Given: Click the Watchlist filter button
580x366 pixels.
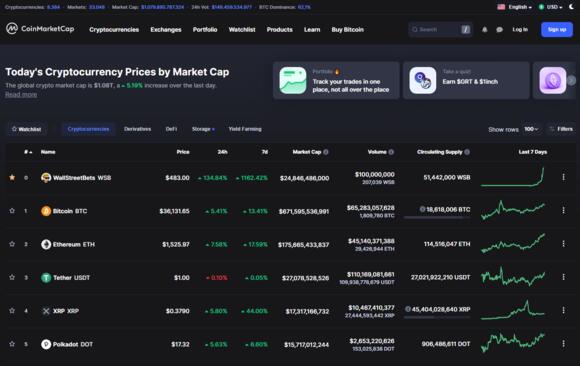Looking at the screenshot, I should 26,129.
